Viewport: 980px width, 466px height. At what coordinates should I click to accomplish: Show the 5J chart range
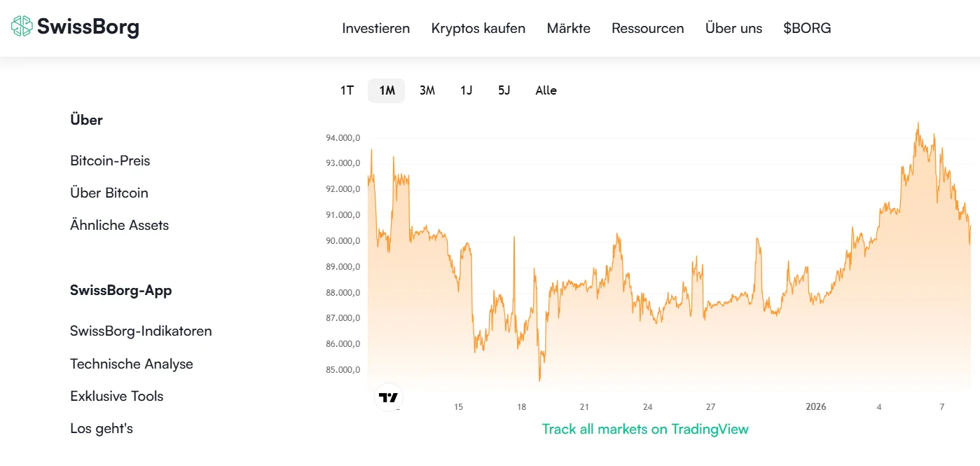pos(504,90)
